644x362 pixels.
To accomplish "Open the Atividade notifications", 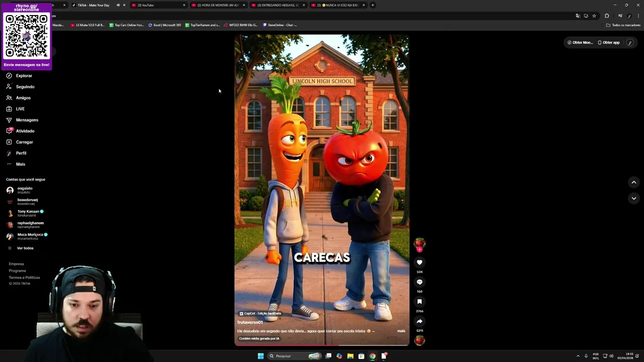I will pos(20,131).
